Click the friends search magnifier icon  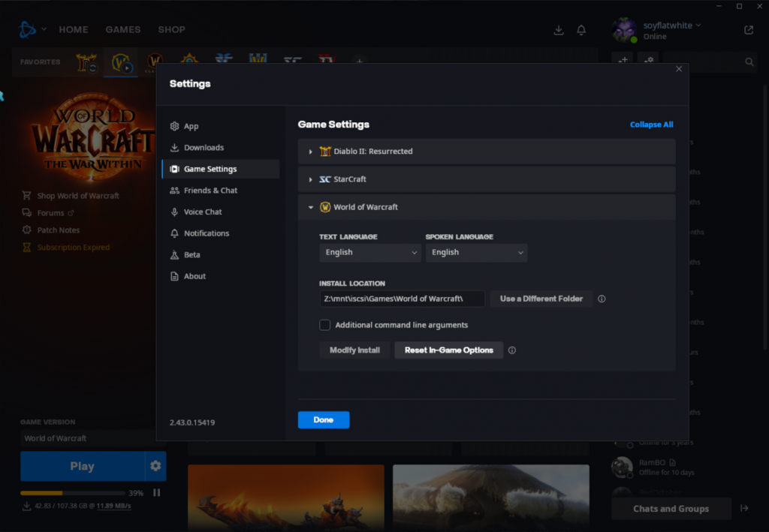tap(749, 62)
